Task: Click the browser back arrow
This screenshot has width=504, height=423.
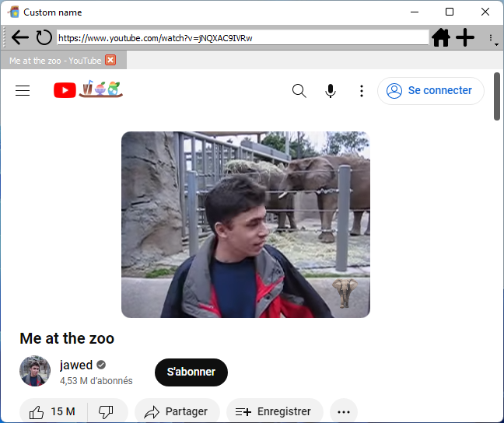Action: pyautogui.click(x=20, y=37)
